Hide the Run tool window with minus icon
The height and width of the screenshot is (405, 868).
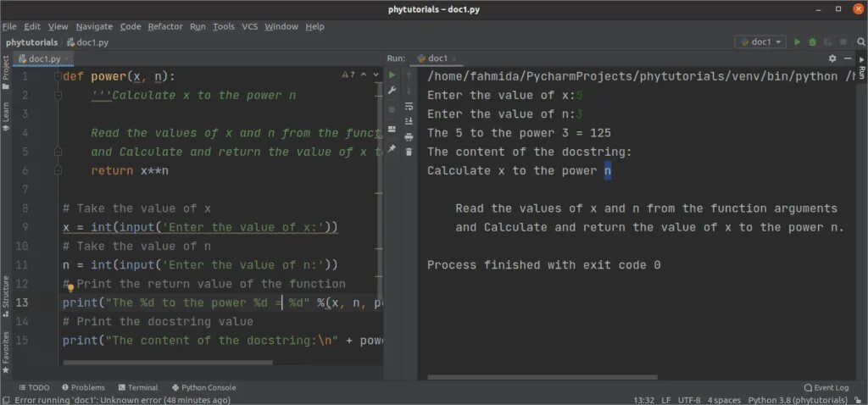pos(848,58)
